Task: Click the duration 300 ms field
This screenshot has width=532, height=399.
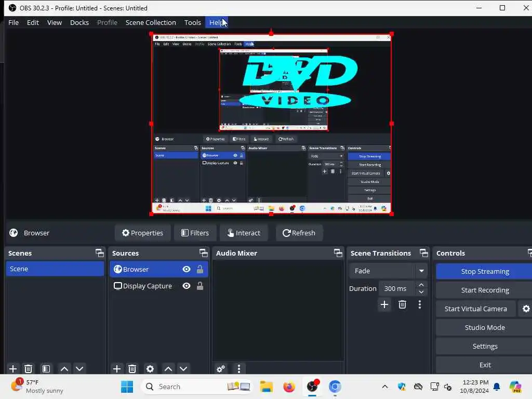Action: pos(396,288)
